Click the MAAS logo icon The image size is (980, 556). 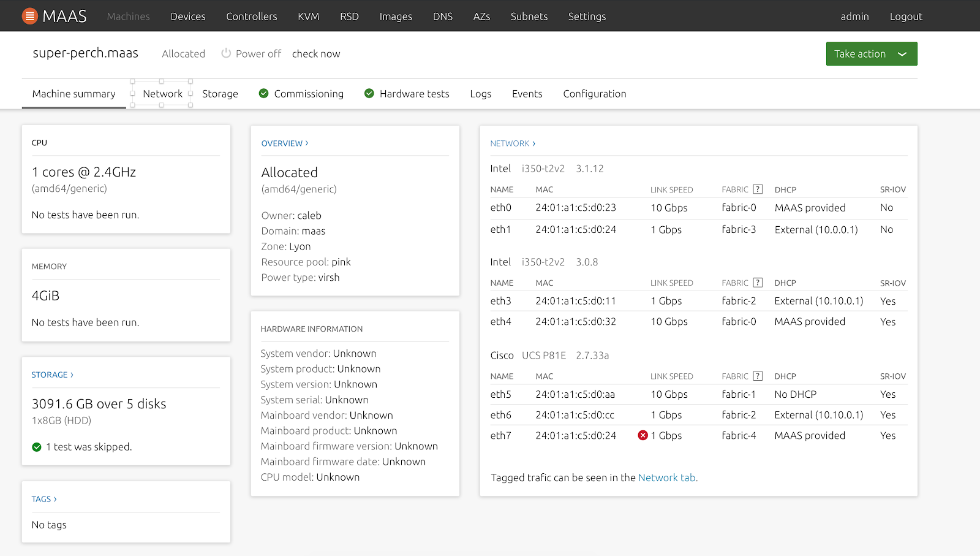tap(29, 16)
